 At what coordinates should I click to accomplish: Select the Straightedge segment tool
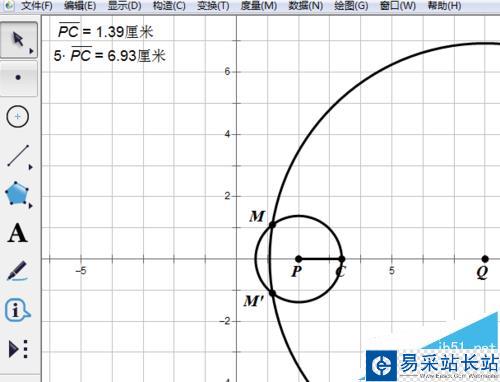click(x=18, y=155)
